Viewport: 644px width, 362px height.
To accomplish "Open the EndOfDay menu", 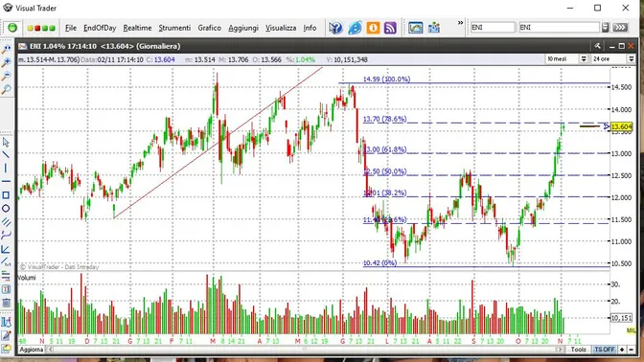I will [100, 28].
